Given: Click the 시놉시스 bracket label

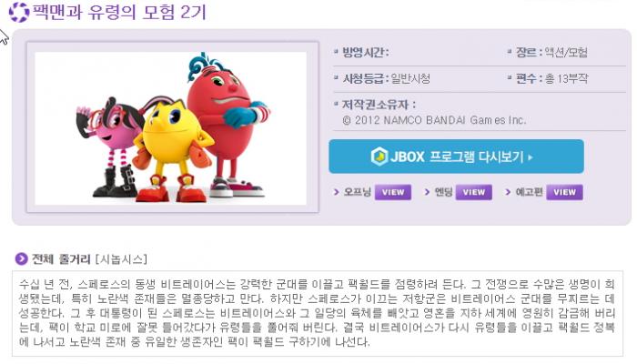Looking at the screenshot, I should 121,259.
